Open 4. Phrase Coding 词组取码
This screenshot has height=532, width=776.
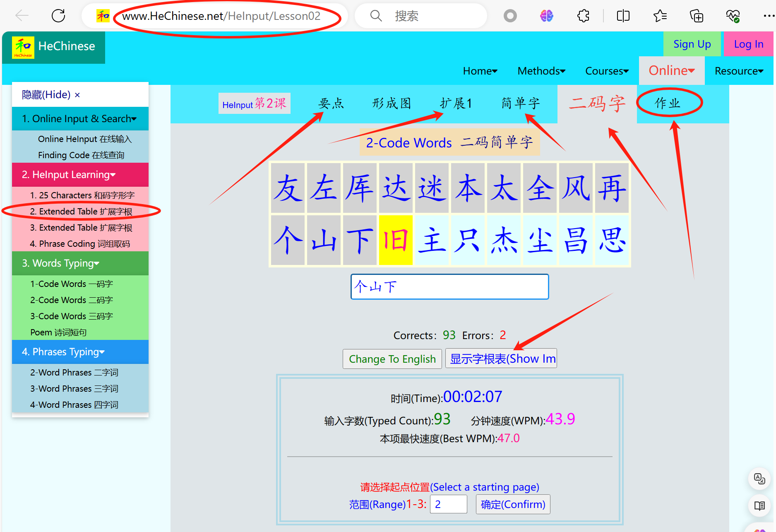coord(80,244)
